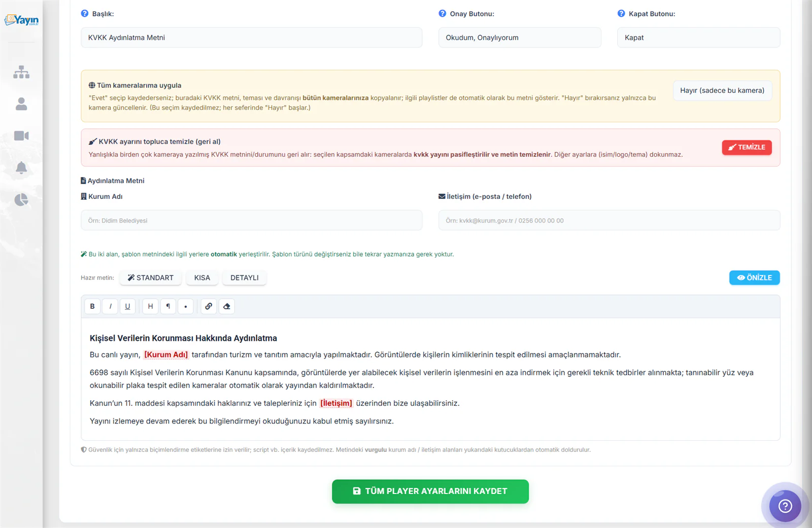This screenshot has height=528, width=812.
Task: Open the video camera sidebar icon
Action: pos(21,136)
